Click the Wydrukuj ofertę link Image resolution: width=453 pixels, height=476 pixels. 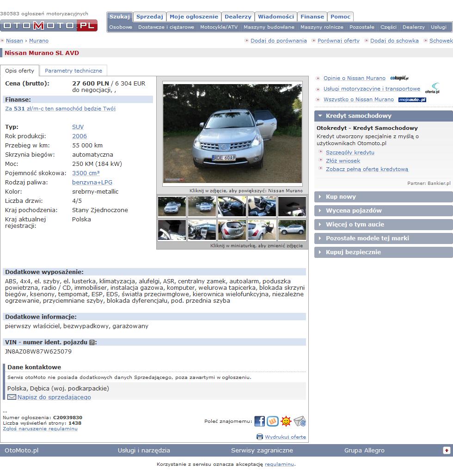[285, 437]
